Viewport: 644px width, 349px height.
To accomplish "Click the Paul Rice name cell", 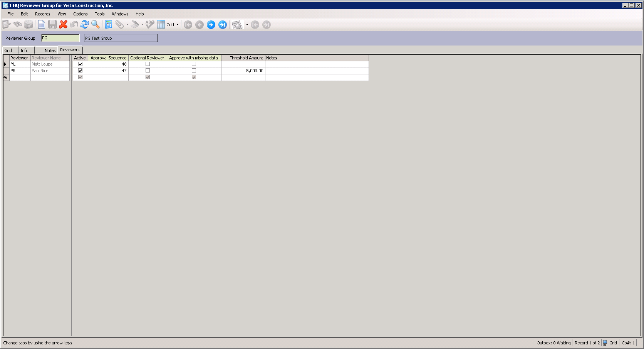I will click(x=50, y=71).
